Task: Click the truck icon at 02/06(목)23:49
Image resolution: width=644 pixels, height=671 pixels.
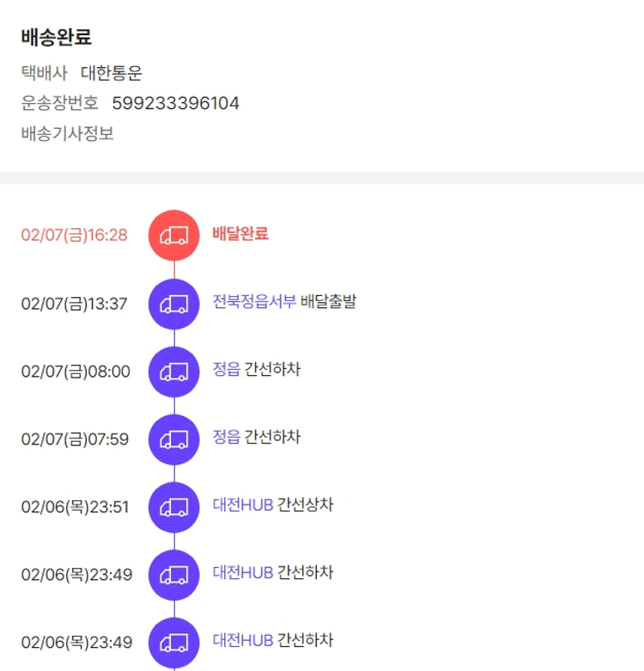Action: pos(173,574)
